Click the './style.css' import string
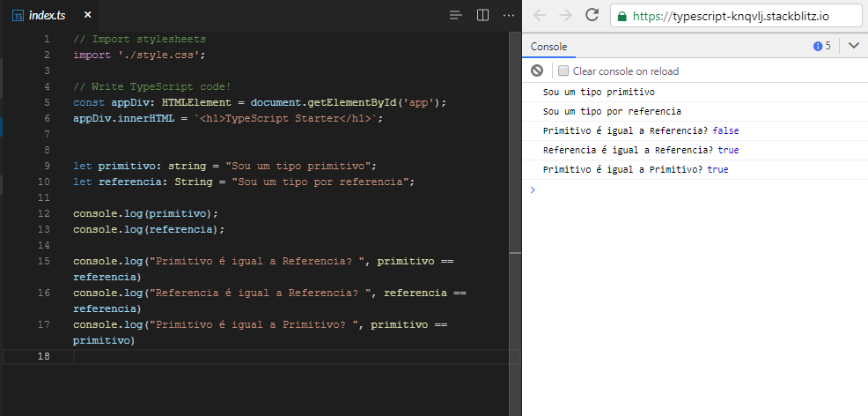The height and width of the screenshot is (416, 868). [x=158, y=55]
